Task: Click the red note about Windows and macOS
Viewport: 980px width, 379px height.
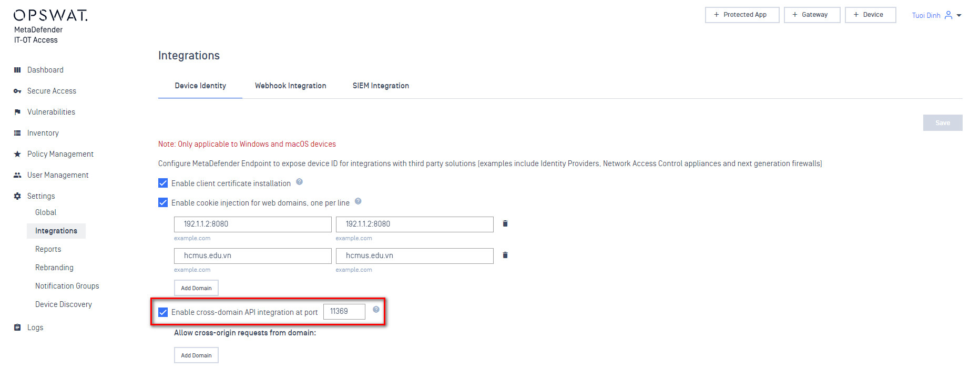Action: pyautogui.click(x=247, y=144)
